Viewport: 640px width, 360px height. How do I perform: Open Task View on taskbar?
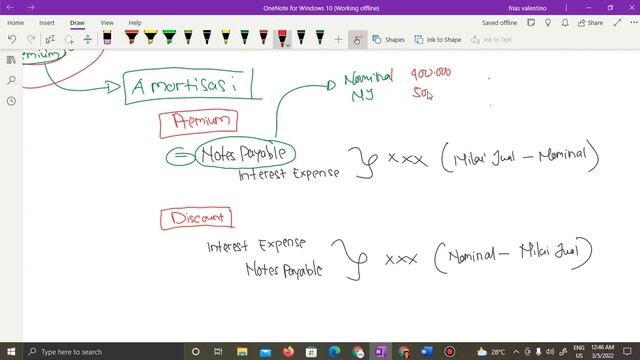218,351
